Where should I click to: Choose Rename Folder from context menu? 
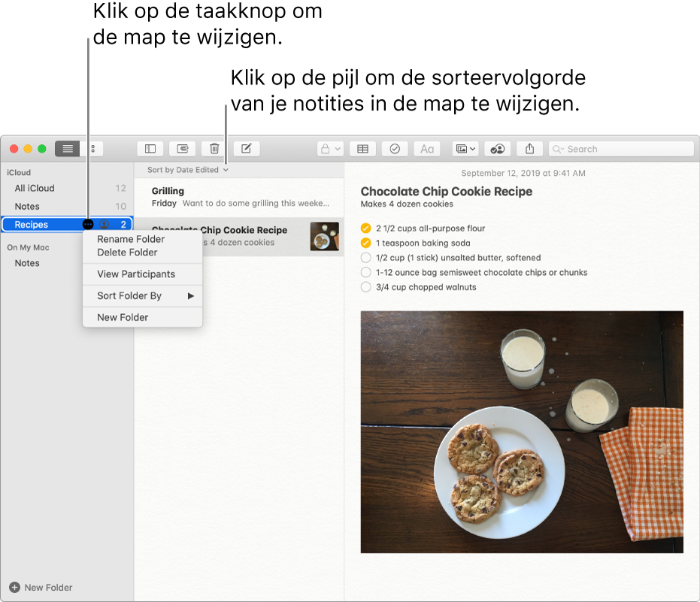[x=131, y=239]
